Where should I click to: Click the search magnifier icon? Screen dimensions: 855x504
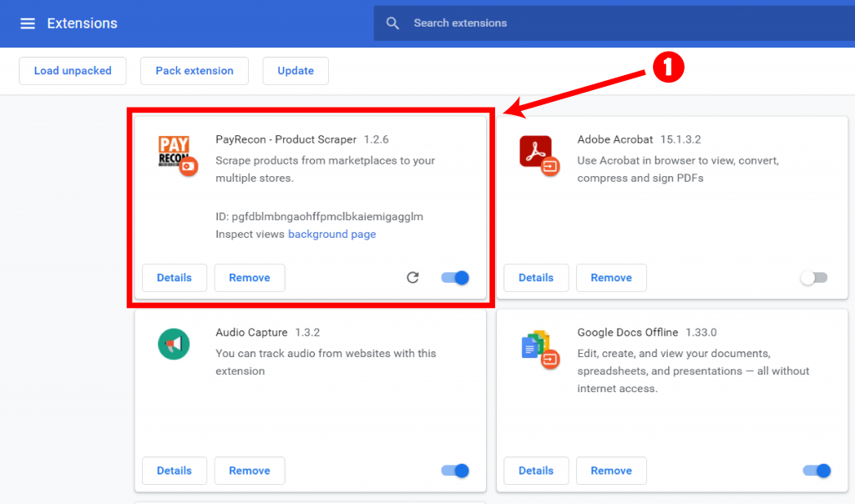(x=392, y=23)
